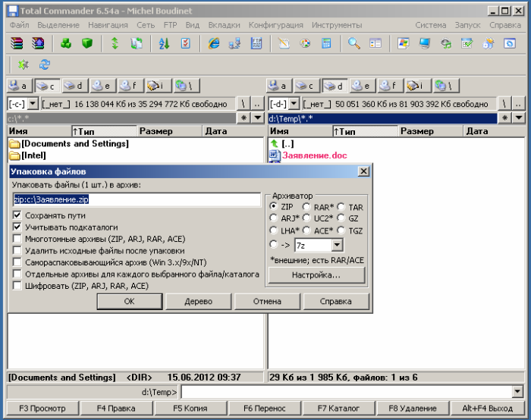This screenshot has width=531, height=420.
Task: Open left panel c:\*.* directory history arrow
Action: click(258, 118)
